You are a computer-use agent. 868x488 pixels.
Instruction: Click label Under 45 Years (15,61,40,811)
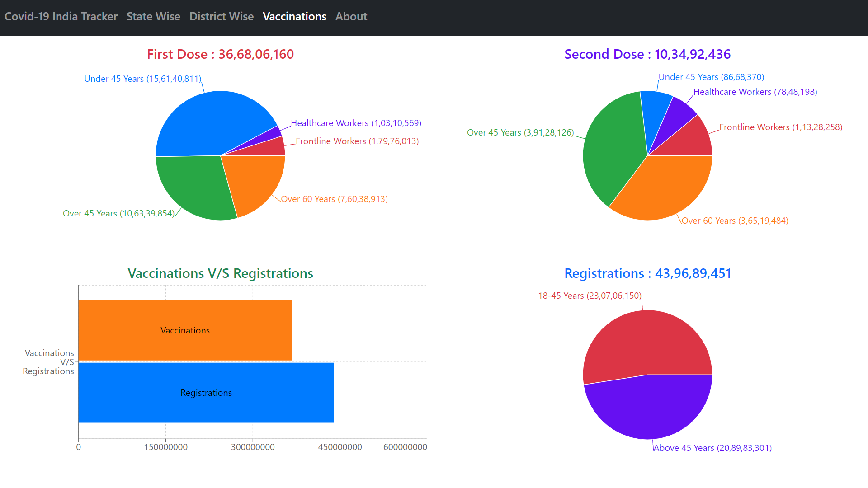[x=143, y=79]
